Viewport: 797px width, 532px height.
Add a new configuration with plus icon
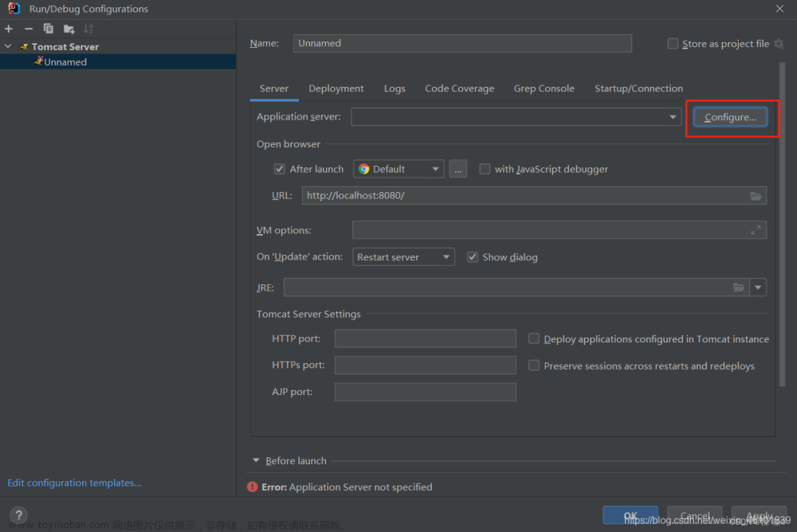click(x=9, y=29)
